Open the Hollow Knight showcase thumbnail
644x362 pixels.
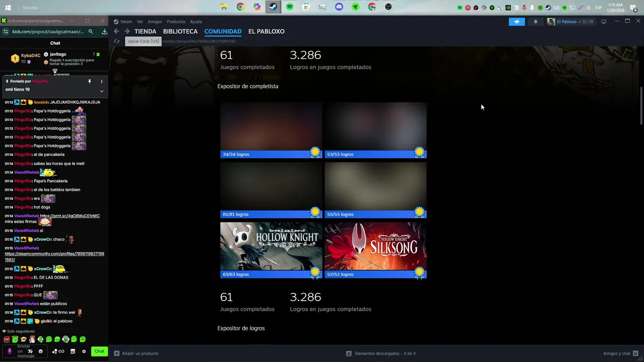(x=271, y=250)
